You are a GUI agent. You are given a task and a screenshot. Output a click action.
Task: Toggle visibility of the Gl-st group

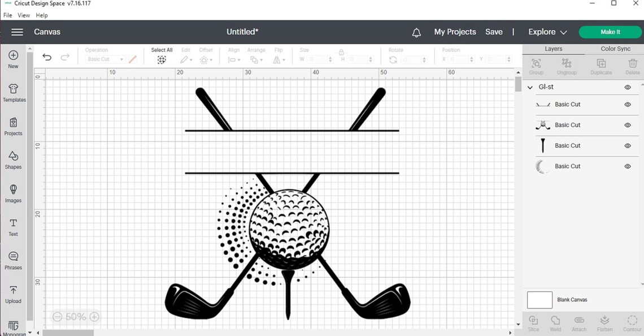coord(627,87)
